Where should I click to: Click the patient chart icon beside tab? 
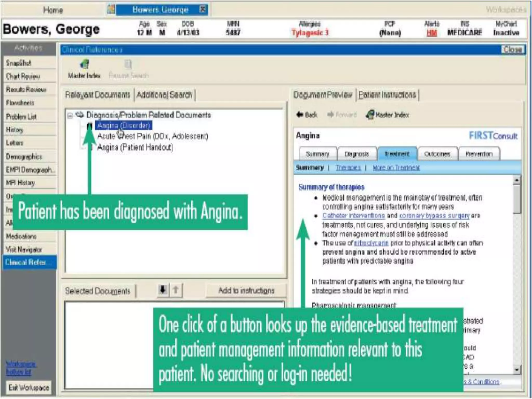point(111,9)
